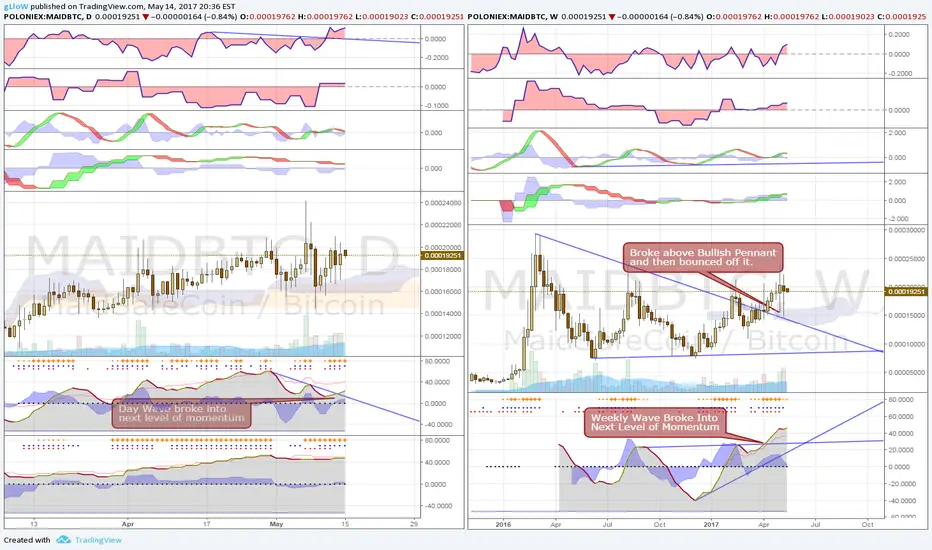Viewport: 932px width, 550px height.
Task: Click the red down-arrow in the weekly header
Action: [612, 17]
